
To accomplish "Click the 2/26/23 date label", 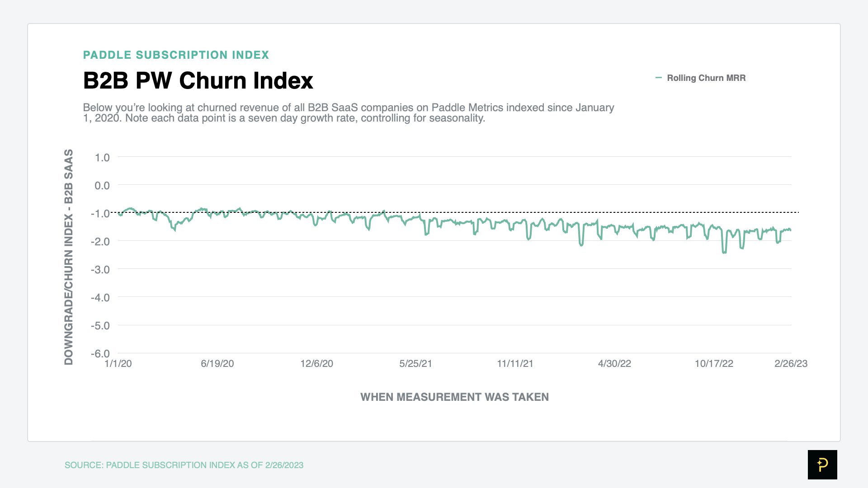I will 791,364.
